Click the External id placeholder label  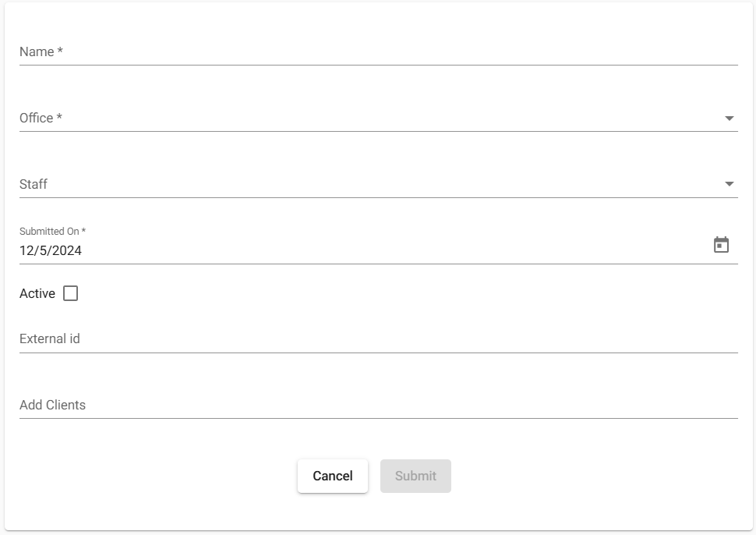[50, 338]
